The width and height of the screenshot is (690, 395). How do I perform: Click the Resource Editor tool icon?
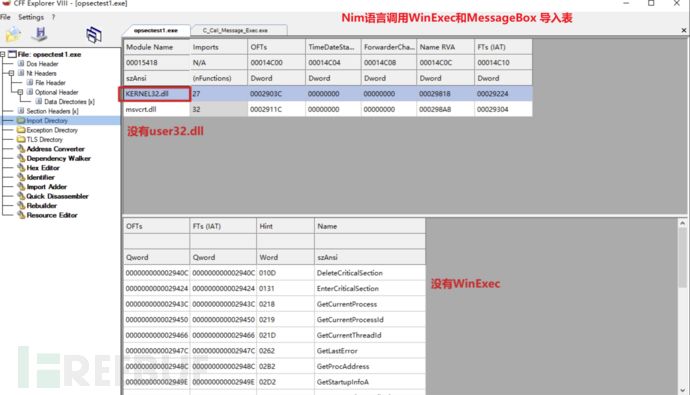point(21,215)
